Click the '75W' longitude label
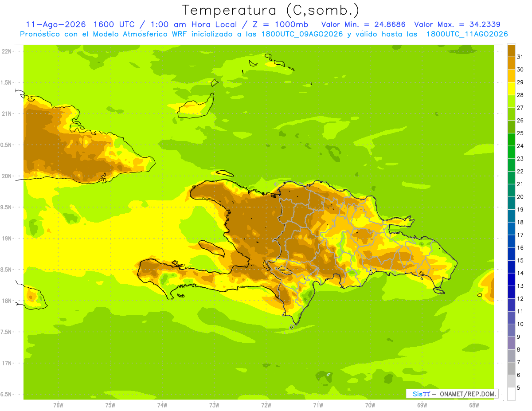This screenshot has height=411, width=532. point(110,405)
